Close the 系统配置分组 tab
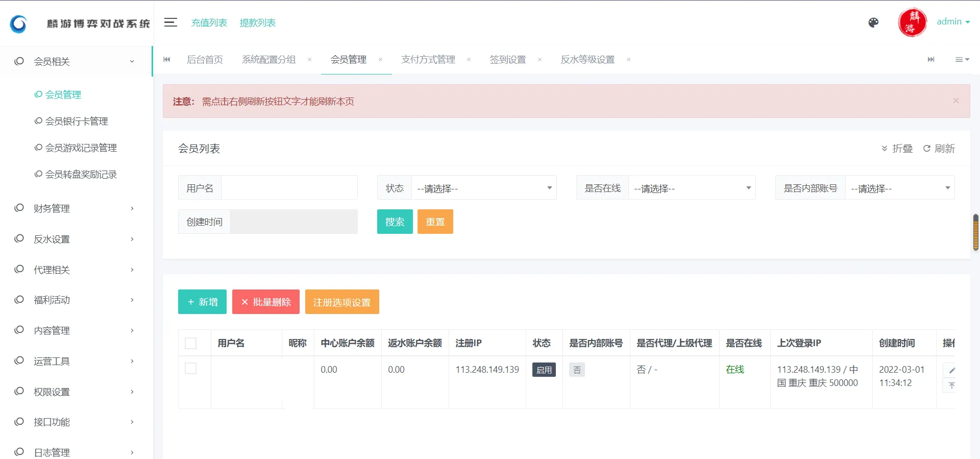980x459 pixels. [x=309, y=60]
